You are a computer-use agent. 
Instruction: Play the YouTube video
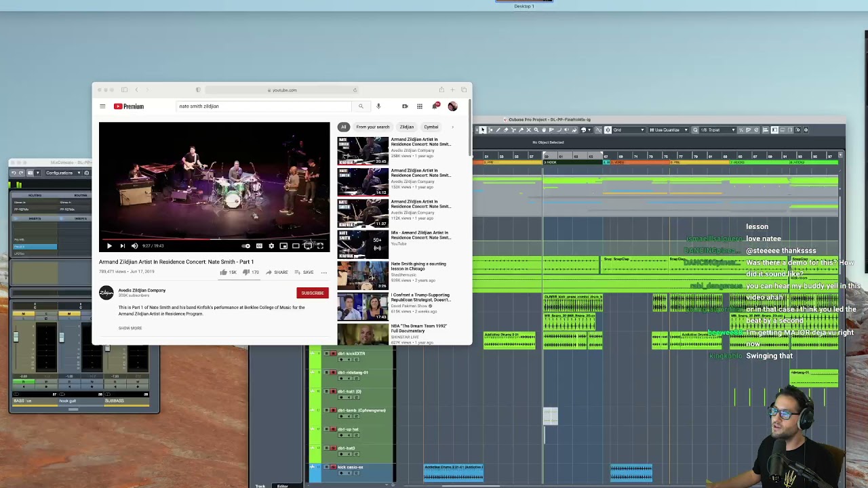[108, 246]
